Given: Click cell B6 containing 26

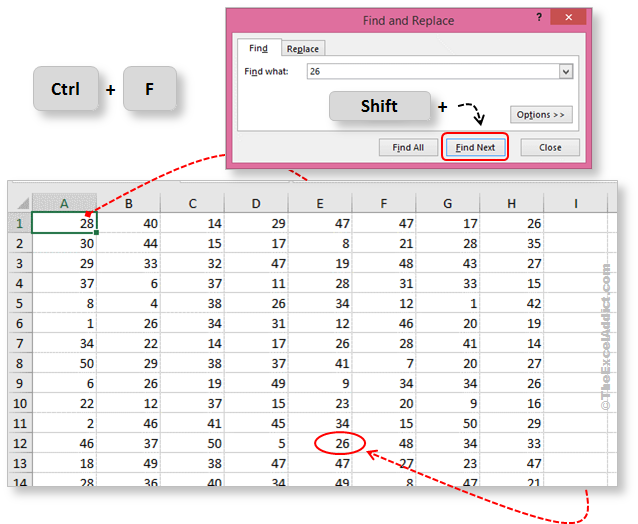Looking at the screenshot, I should click(129, 323).
